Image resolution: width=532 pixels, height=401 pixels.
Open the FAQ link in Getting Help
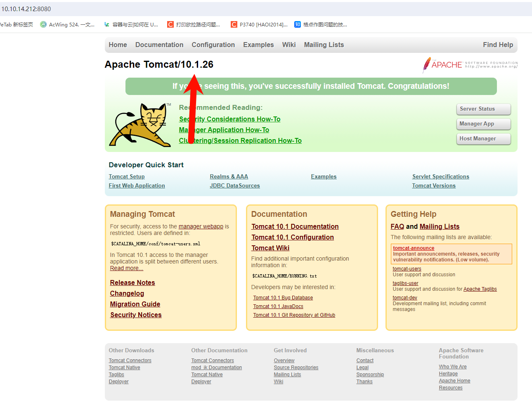click(397, 226)
